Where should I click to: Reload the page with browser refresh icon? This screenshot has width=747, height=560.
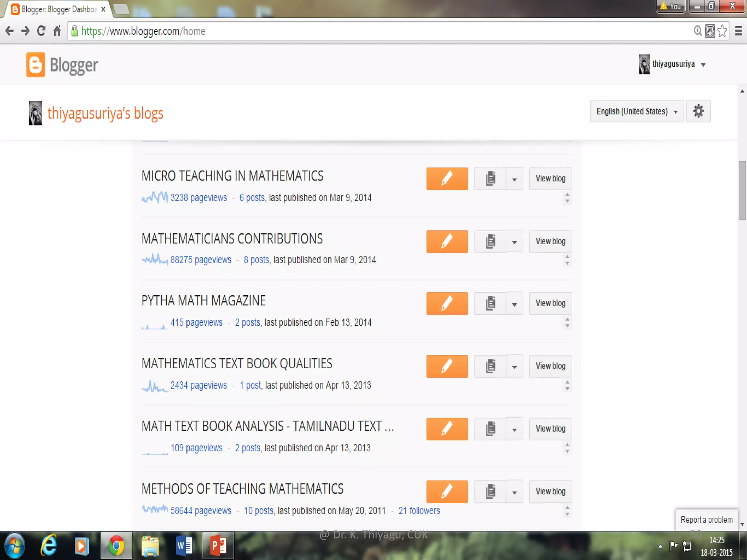click(x=41, y=31)
